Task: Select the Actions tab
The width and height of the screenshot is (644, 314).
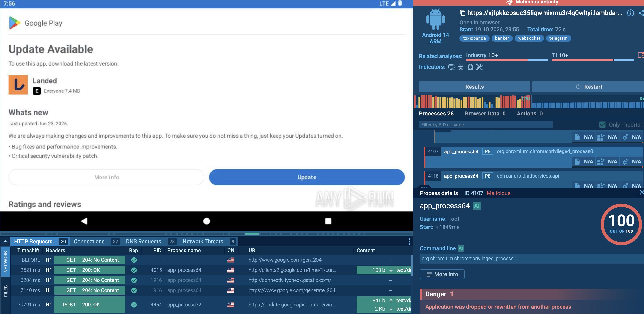Action: coord(529,113)
